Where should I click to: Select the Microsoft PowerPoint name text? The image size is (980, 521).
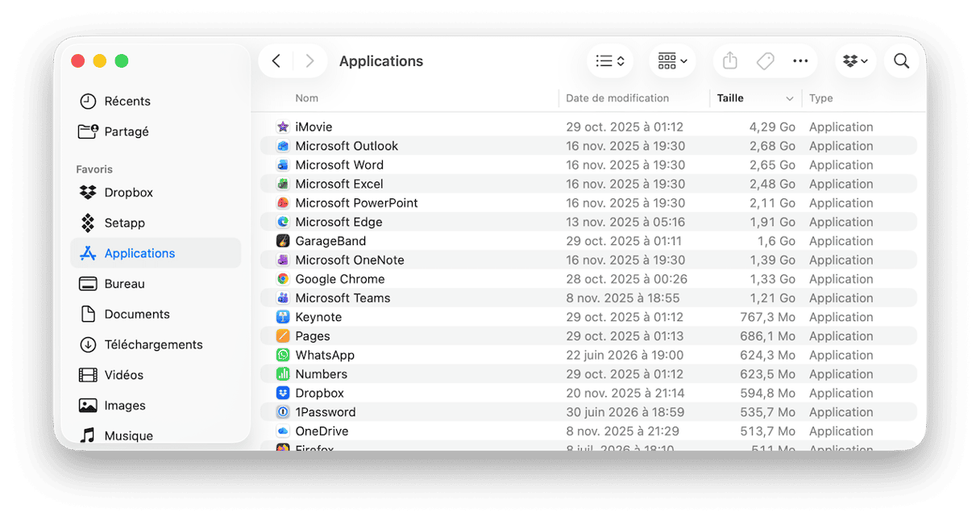(x=356, y=203)
